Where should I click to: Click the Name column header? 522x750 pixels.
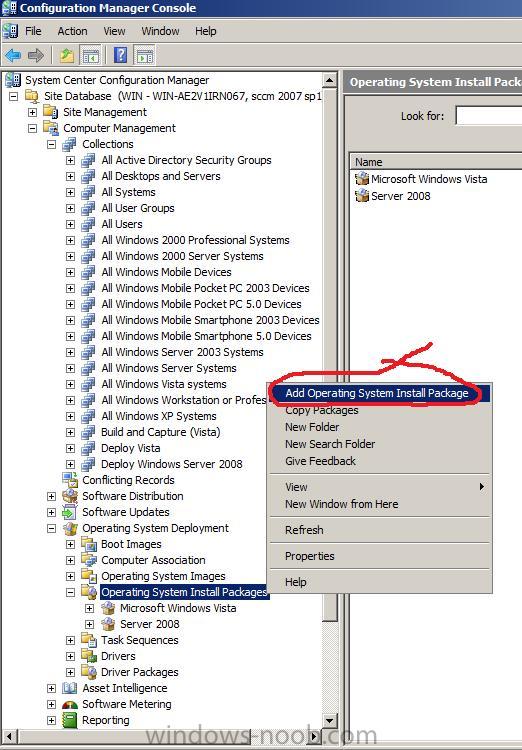click(x=436, y=162)
